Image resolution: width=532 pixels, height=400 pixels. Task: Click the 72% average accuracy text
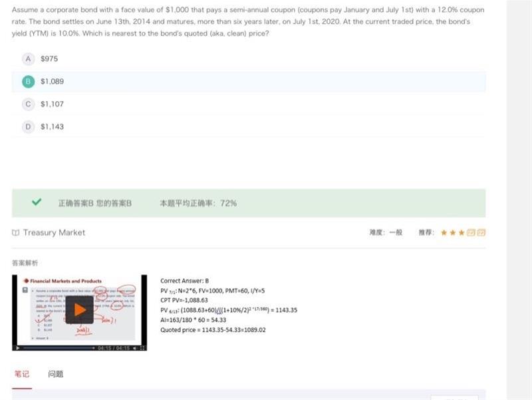pyautogui.click(x=198, y=203)
